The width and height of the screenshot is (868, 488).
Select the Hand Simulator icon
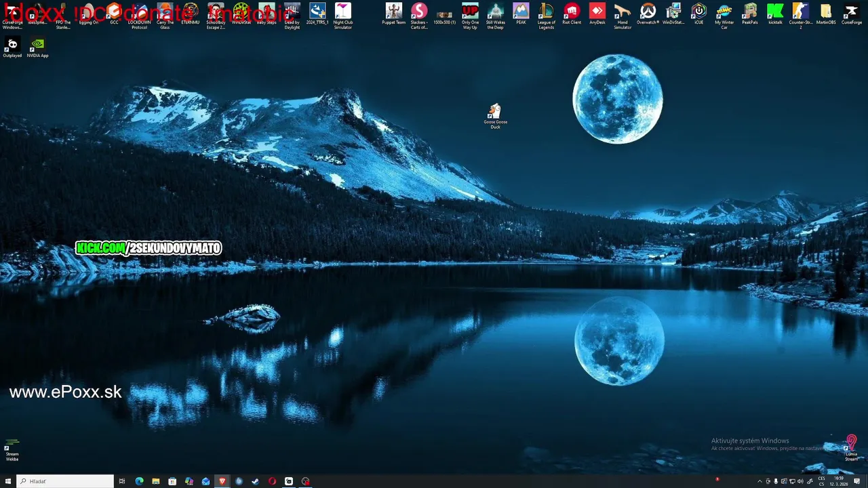tap(623, 16)
